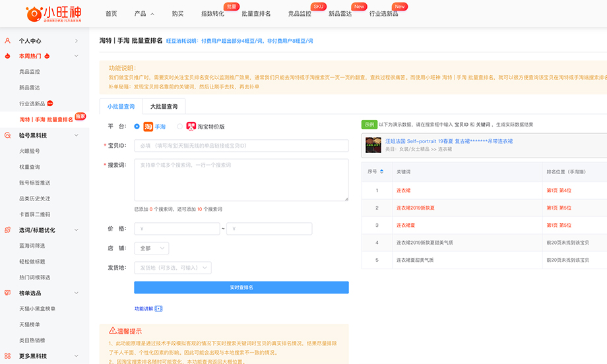
Task: Switch to the 大批量查询 tab
Action: click(164, 106)
